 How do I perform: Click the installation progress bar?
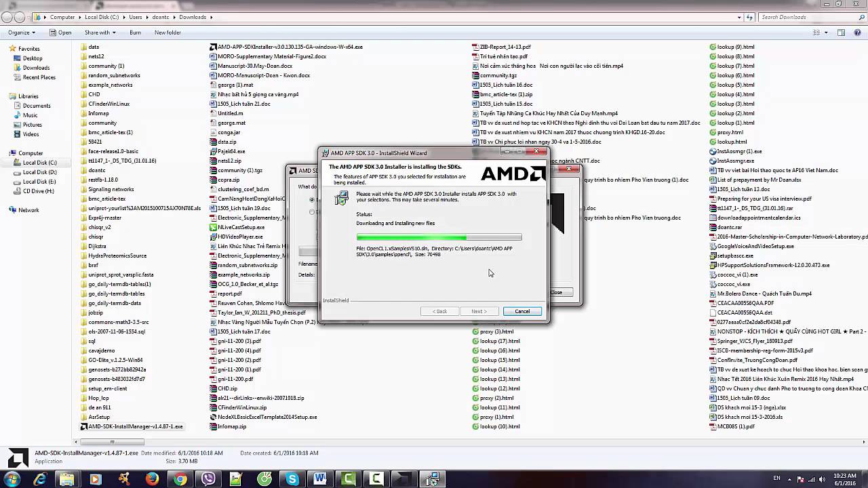[x=439, y=237]
